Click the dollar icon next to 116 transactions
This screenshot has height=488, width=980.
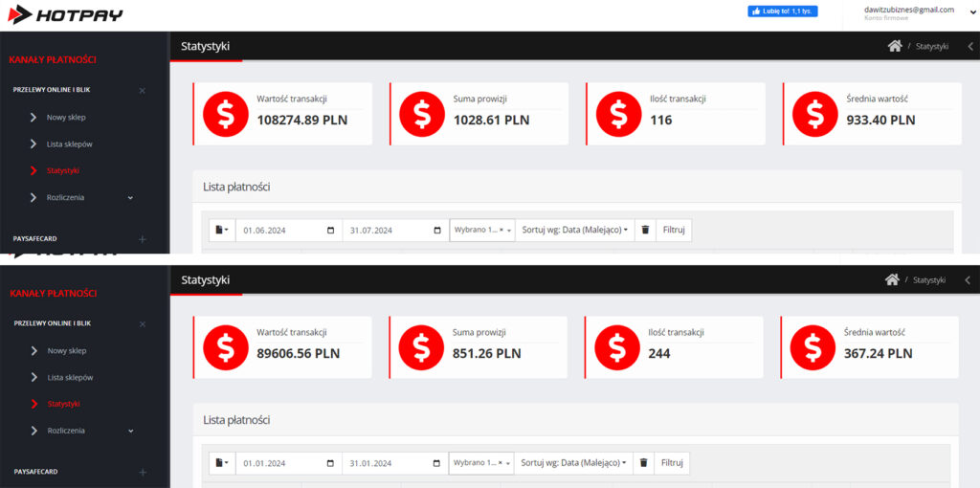pyautogui.click(x=618, y=114)
